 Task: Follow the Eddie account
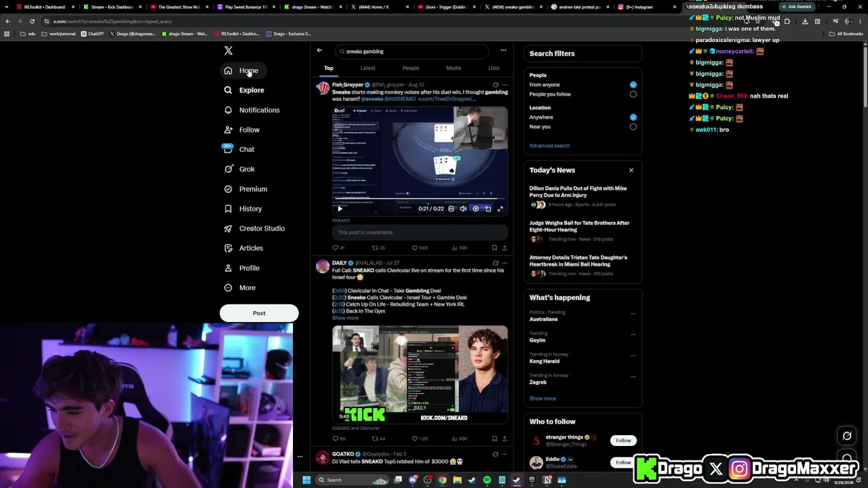coord(623,462)
